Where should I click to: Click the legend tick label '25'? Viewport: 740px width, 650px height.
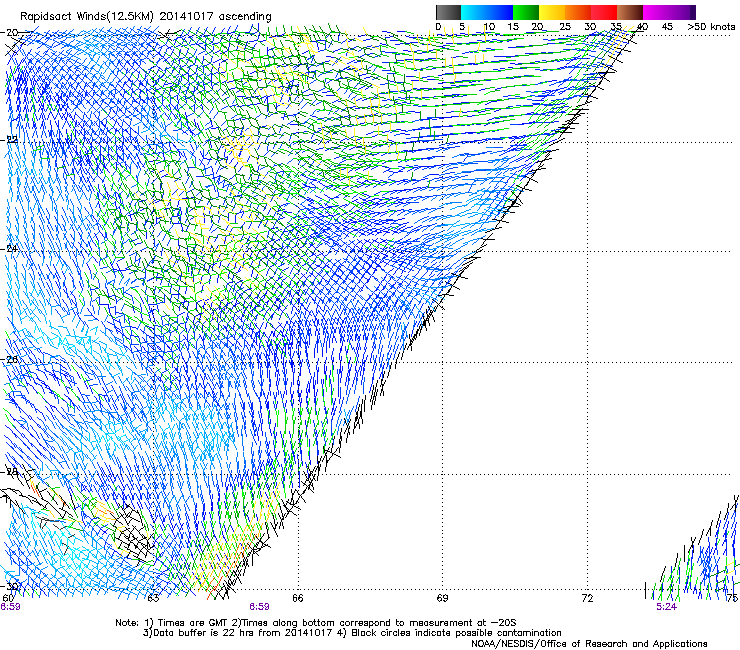coord(564,27)
